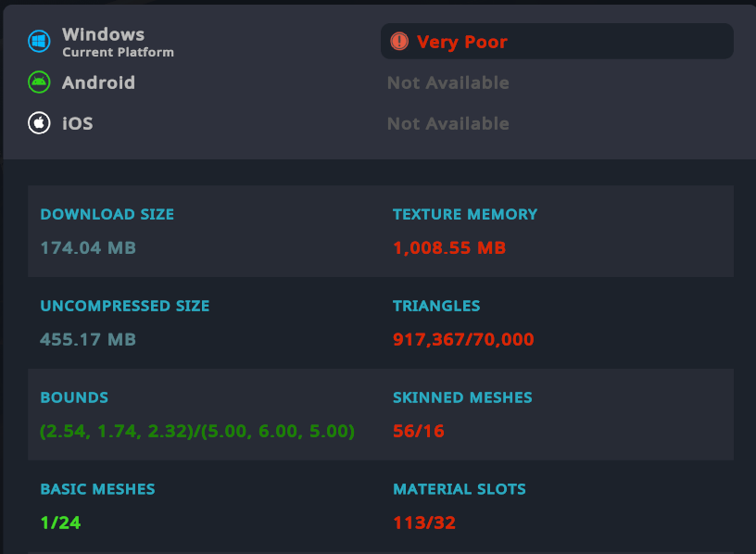Click the Uncompressed Size value 455.17 MB
This screenshot has width=756, height=554.
pyautogui.click(x=88, y=340)
